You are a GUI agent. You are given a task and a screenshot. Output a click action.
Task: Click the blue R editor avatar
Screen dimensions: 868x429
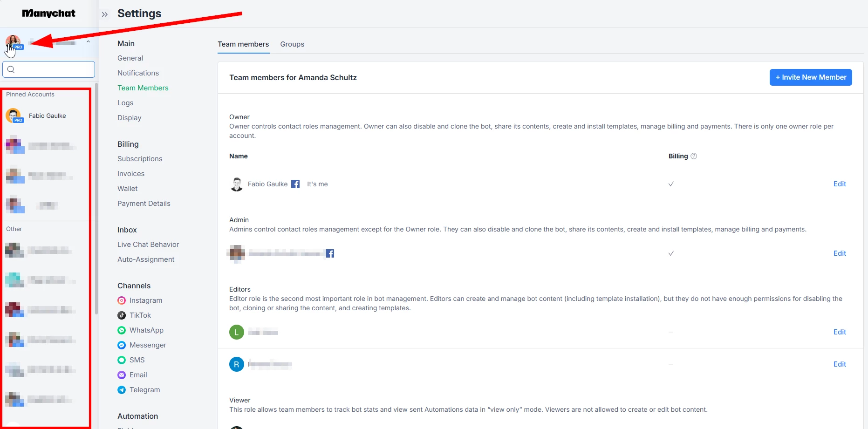(237, 364)
